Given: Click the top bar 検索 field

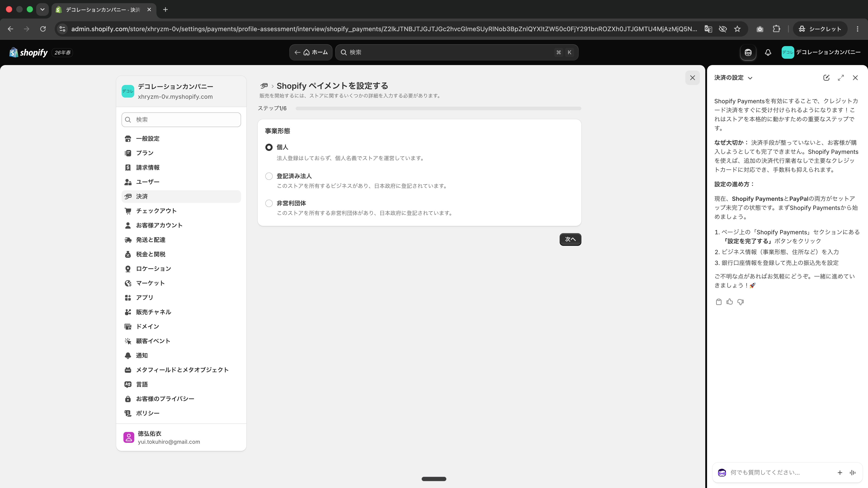Looking at the screenshot, I should coord(457,52).
